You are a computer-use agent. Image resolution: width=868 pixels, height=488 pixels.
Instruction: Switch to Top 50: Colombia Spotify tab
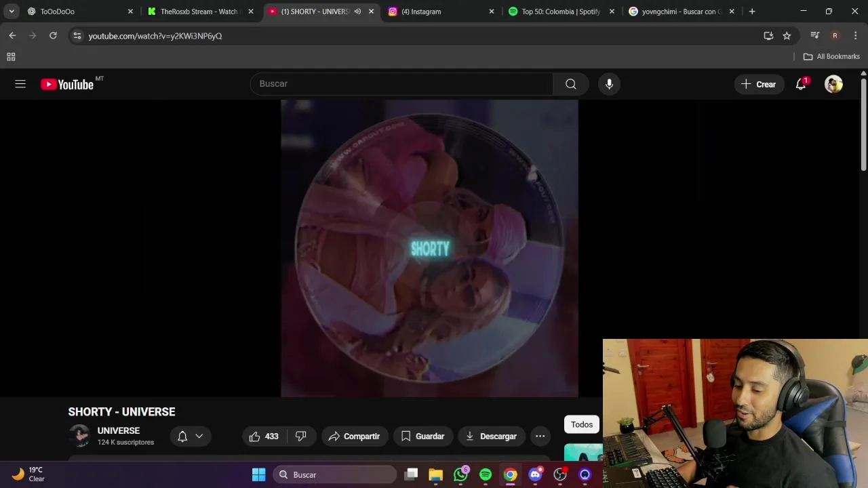[561, 12]
